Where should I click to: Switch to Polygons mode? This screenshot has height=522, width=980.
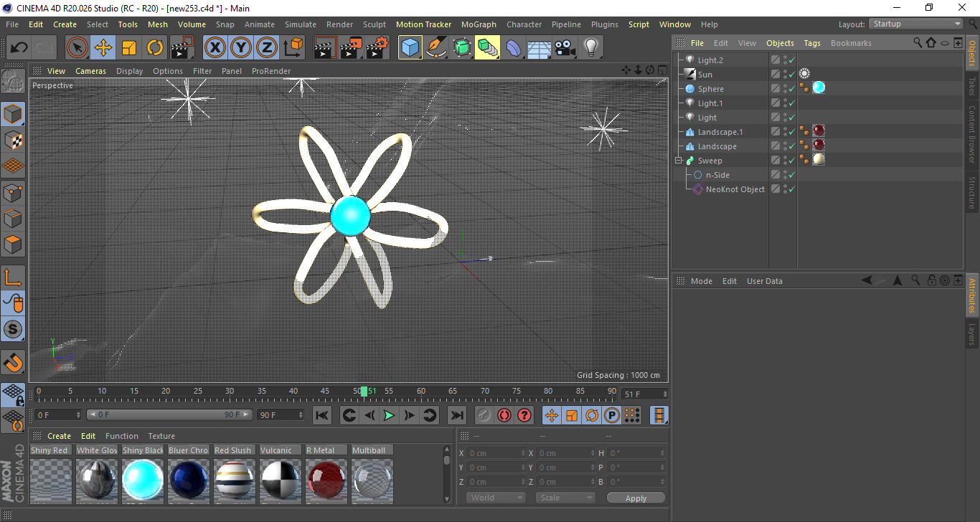tap(13, 245)
